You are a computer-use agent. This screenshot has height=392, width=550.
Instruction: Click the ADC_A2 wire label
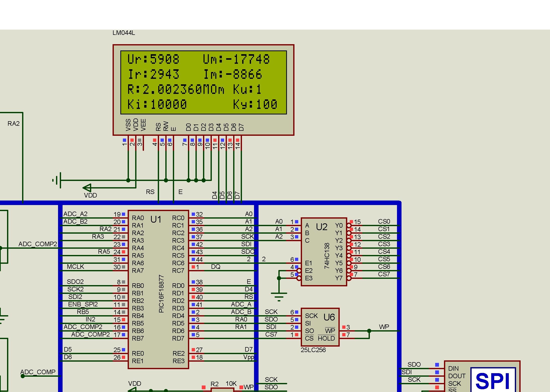click(75, 214)
